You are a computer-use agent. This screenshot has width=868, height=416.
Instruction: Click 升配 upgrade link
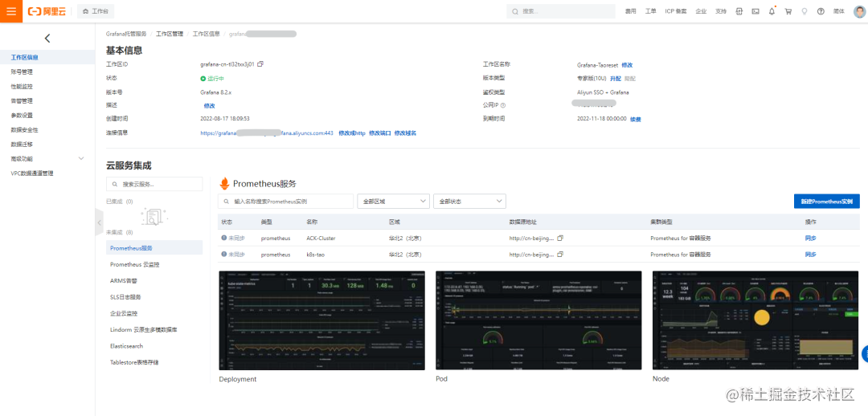click(616, 79)
